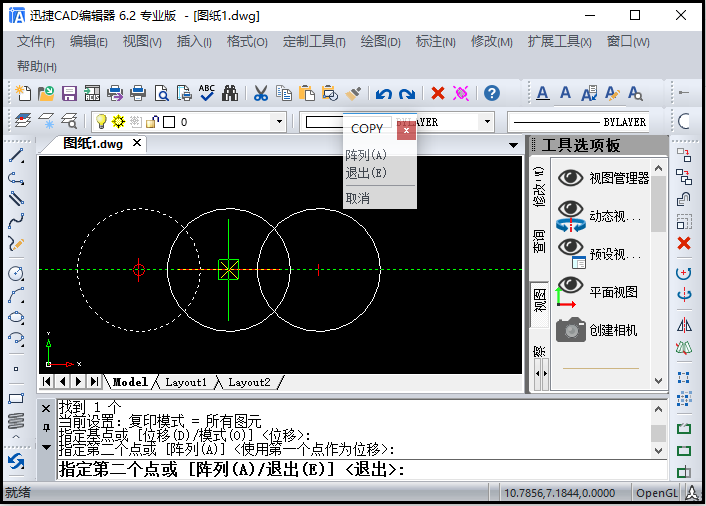Click the OpenGL status bar entry

point(656,493)
